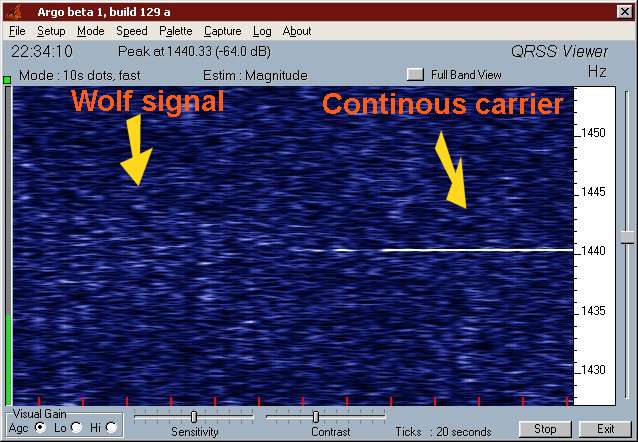
Task: Click the Sensitivity slider handle
Action: coord(194,417)
